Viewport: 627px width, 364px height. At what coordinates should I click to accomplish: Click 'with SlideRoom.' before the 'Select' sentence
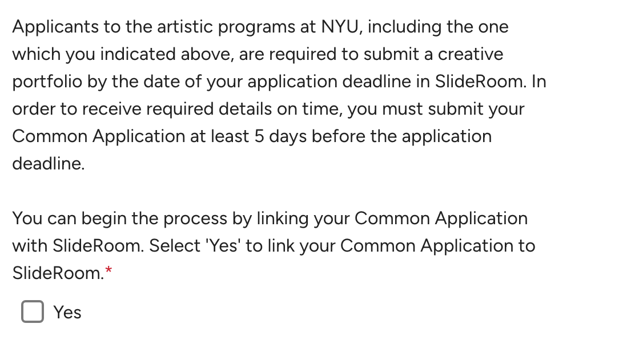(x=78, y=246)
